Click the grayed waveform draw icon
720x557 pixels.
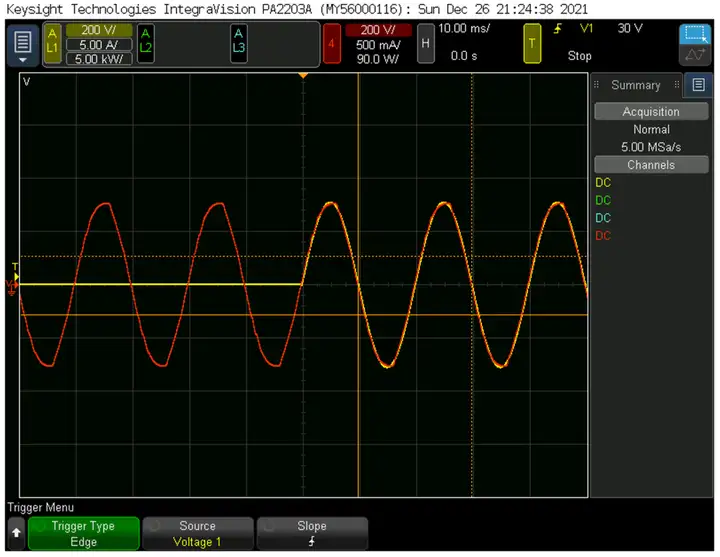[x=695, y=55]
